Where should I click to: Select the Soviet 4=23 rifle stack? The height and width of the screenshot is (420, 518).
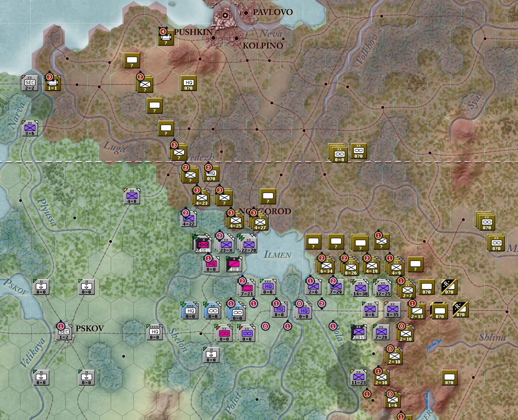(201, 197)
